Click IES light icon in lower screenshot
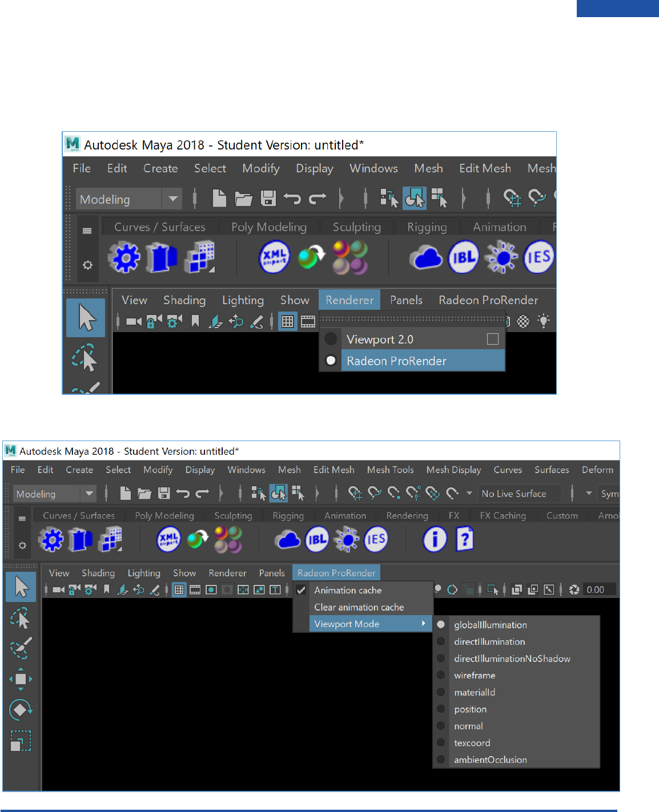This screenshot has height=812, width=659. point(376,539)
